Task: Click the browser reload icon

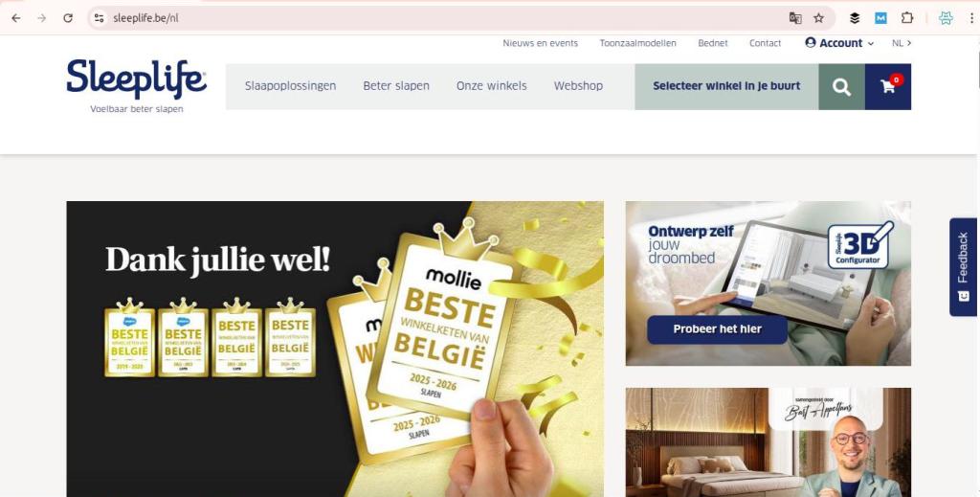Action: [x=68, y=18]
